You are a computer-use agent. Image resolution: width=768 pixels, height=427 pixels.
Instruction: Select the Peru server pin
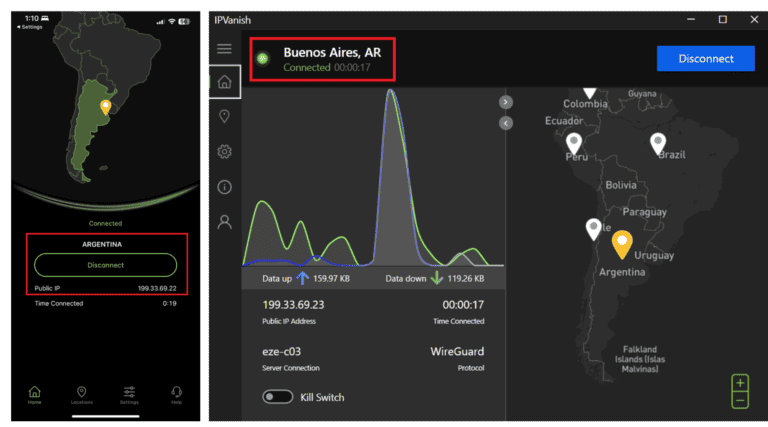click(574, 143)
